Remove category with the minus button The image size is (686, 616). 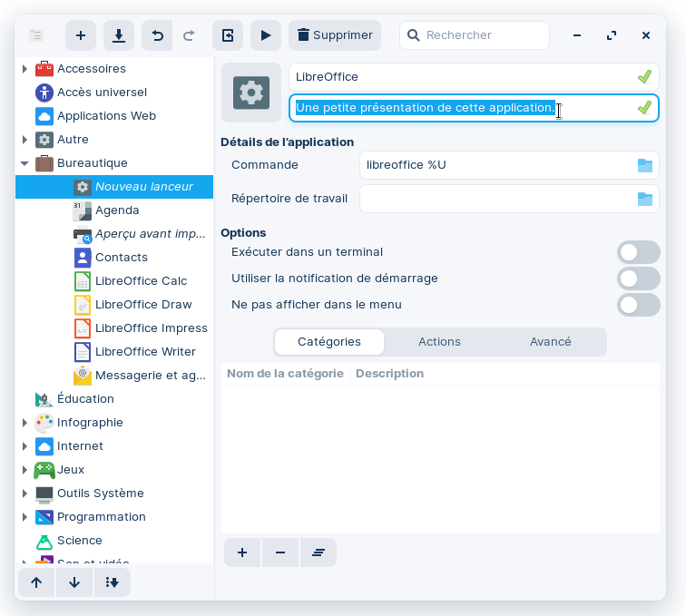(279, 552)
